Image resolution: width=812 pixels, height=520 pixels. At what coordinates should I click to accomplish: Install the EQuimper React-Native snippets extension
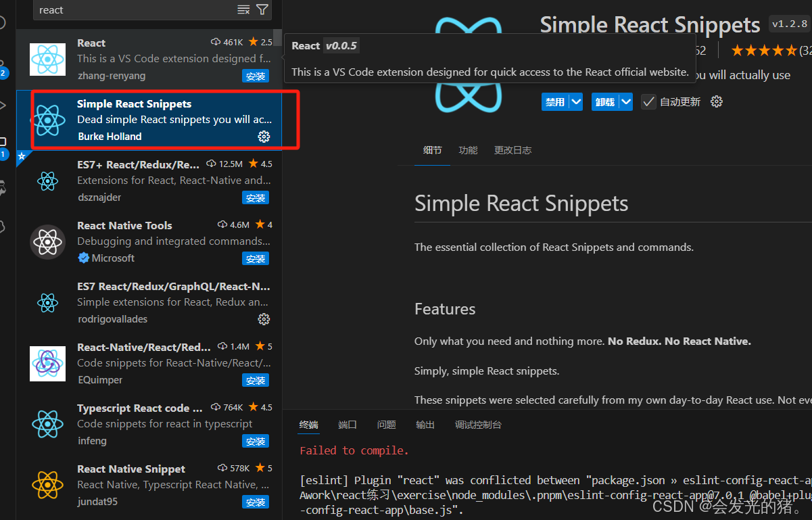256,380
